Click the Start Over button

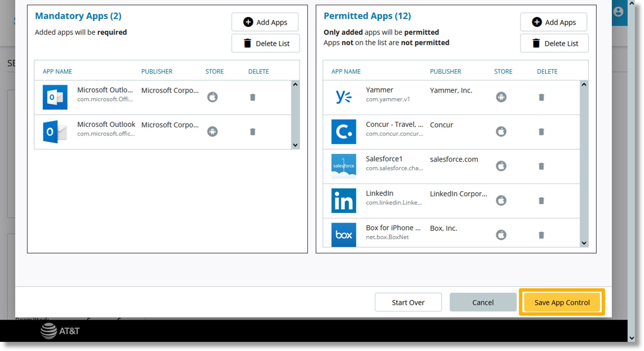click(x=408, y=302)
